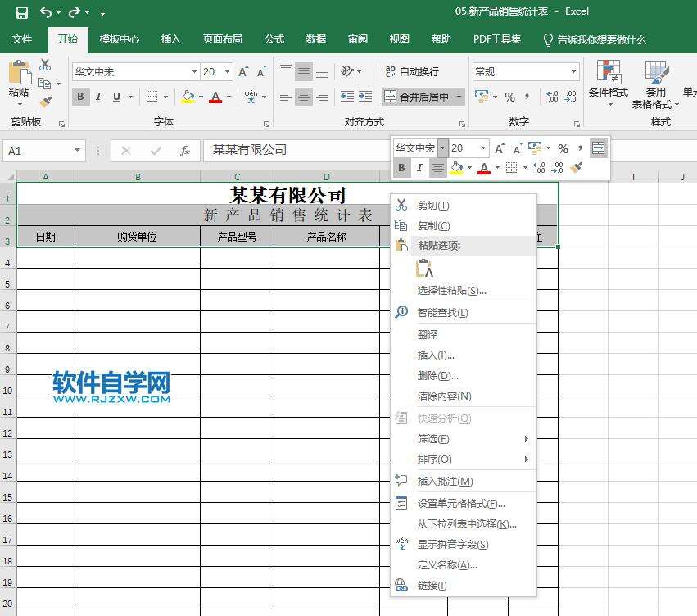Open ribbon font size dropdown
This screenshot has height=616, width=697.
(x=228, y=71)
